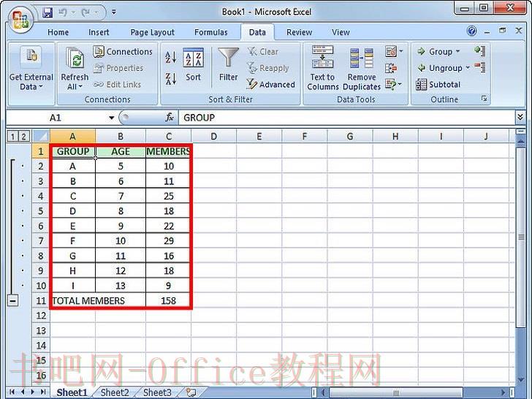Click the Hide Detail outline icon
The width and height of the screenshot is (532, 399).
(480, 67)
